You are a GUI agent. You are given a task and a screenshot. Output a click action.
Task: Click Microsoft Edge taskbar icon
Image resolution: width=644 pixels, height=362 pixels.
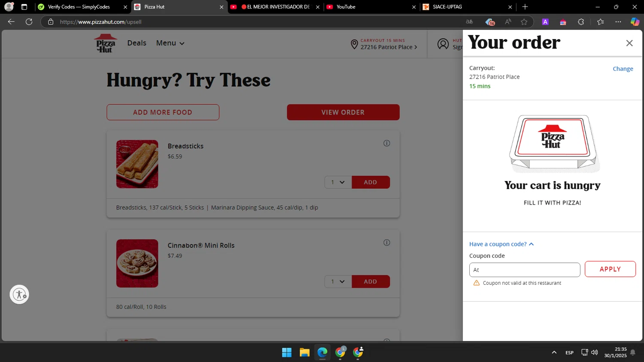[322, 353]
